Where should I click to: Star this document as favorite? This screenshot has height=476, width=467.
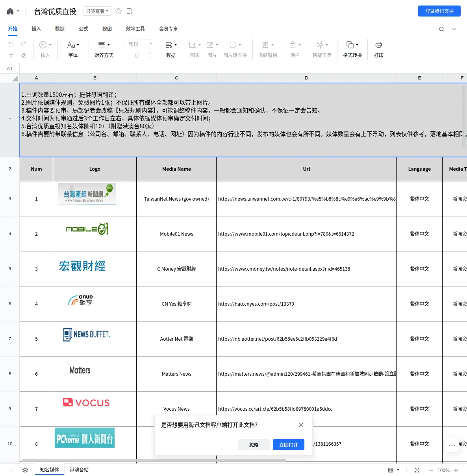[x=119, y=11]
